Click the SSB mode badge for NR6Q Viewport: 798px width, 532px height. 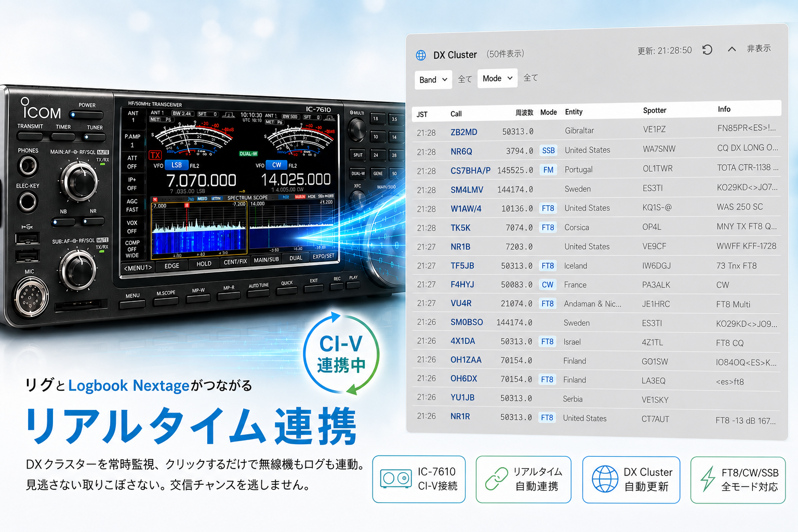548,151
